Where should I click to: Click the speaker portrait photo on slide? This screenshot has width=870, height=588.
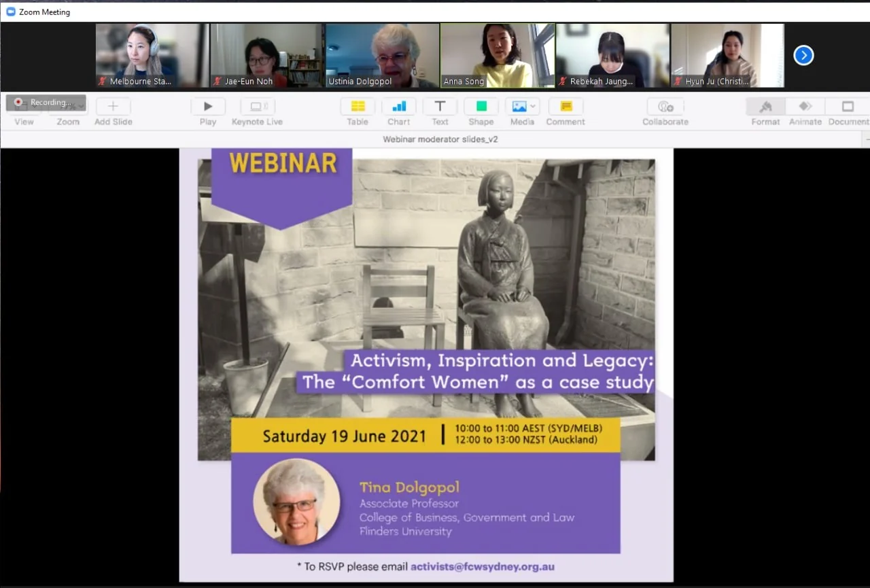pyautogui.click(x=296, y=502)
